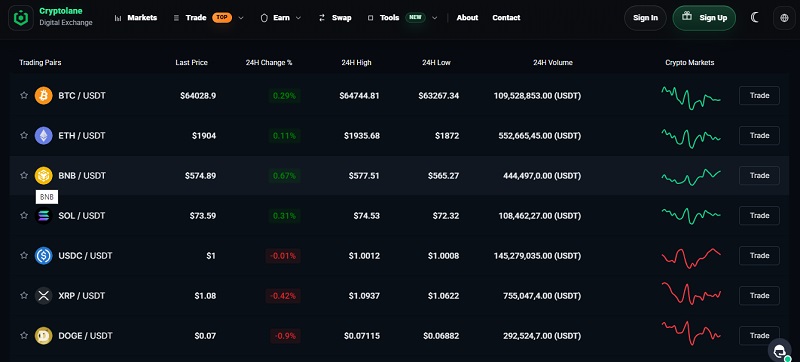Click the 0.67% change badge

pyautogui.click(x=284, y=175)
